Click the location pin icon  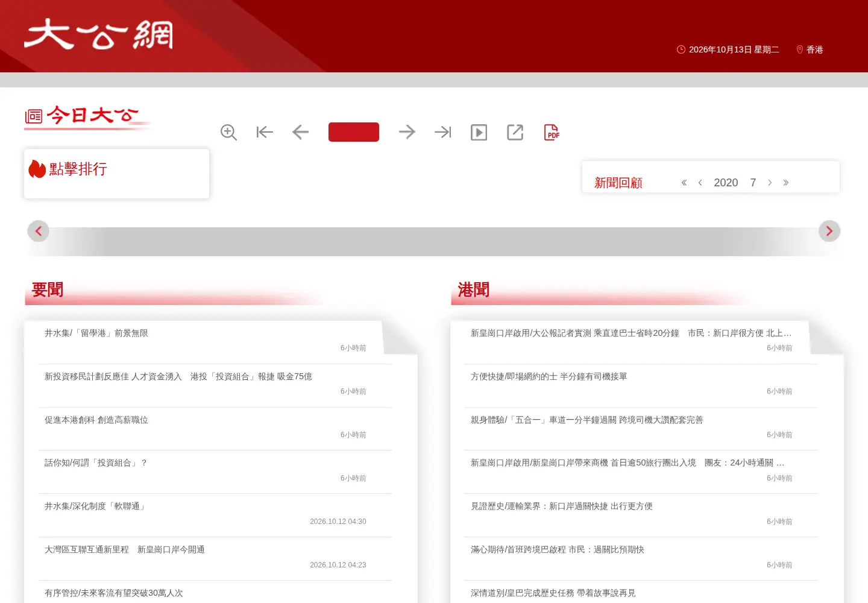[800, 49]
